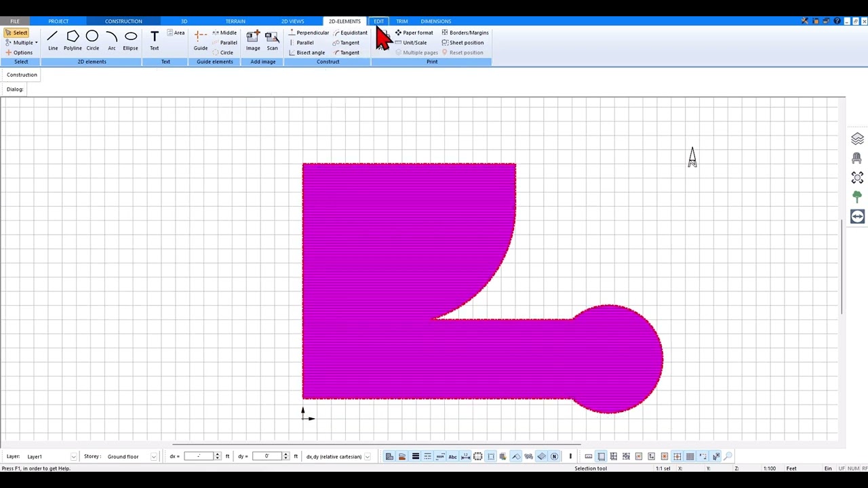Viewport: 868px width, 488px height.
Task: Open the 2D VIEWS tab
Action: tap(293, 21)
